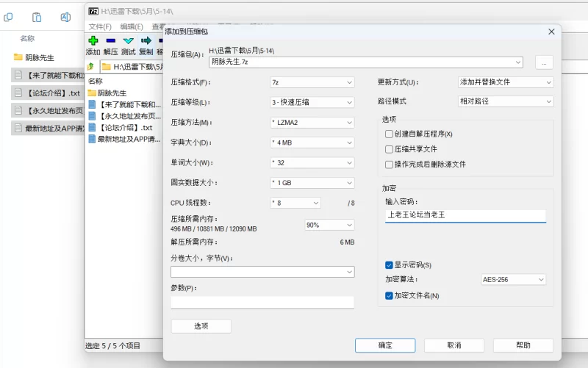Click the browse ... button for archive path
The width and height of the screenshot is (588, 368).
(x=544, y=62)
